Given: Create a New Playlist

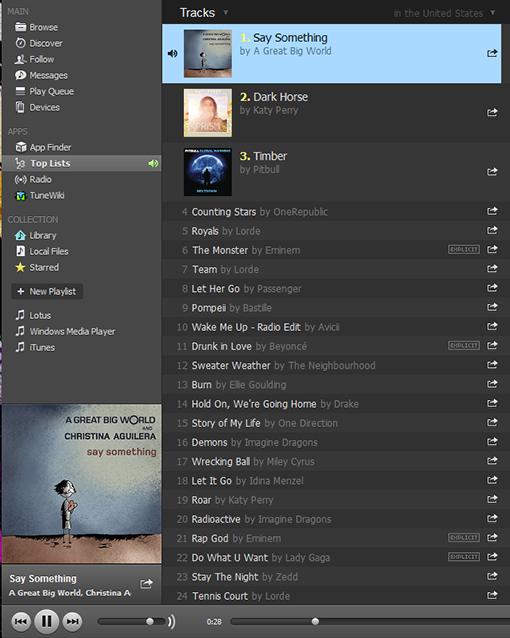Looking at the screenshot, I should [x=47, y=291].
